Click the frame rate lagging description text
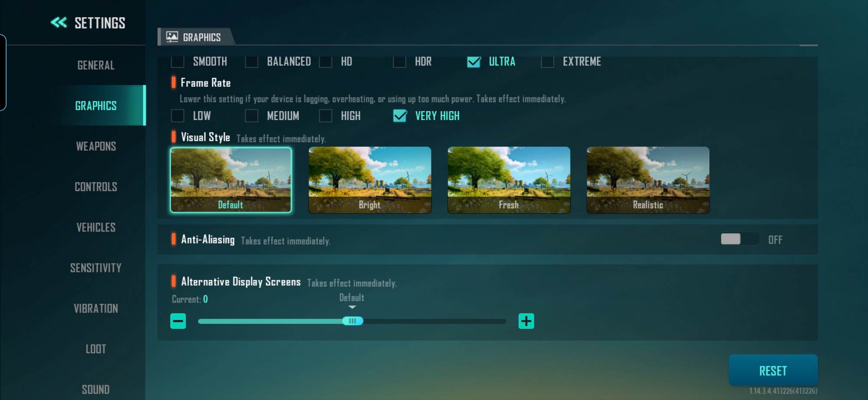The width and height of the screenshot is (868, 400). tap(373, 99)
